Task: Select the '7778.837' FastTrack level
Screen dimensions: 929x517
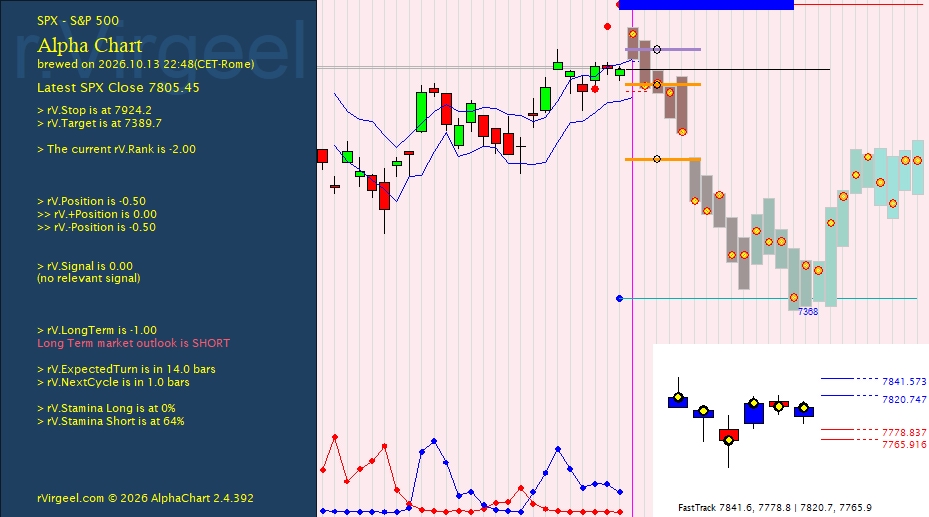Action: click(x=904, y=433)
